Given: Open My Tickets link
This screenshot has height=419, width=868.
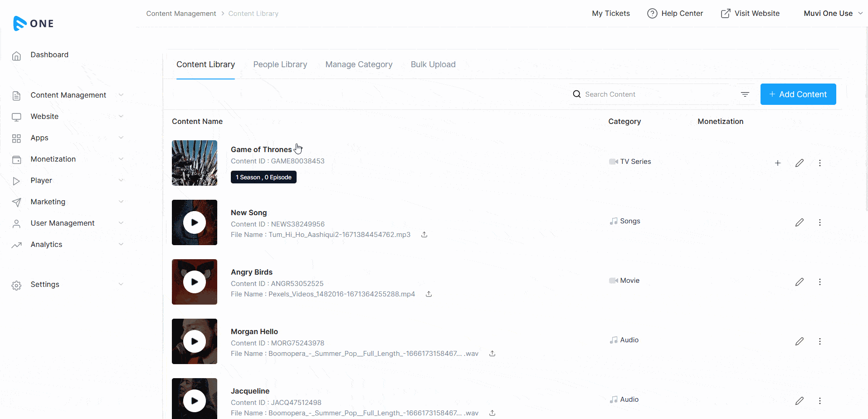Looking at the screenshot, I should click(x=611, y=13).
